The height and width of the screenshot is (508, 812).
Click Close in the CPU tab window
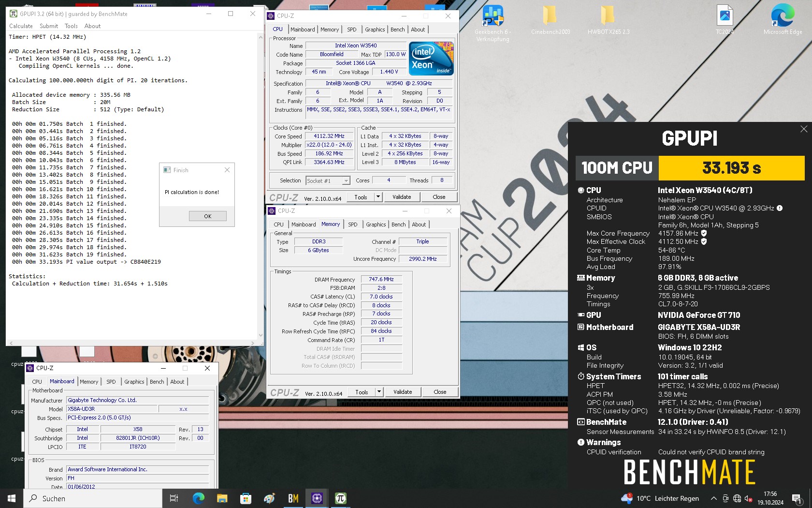click(x=439, y=197)
